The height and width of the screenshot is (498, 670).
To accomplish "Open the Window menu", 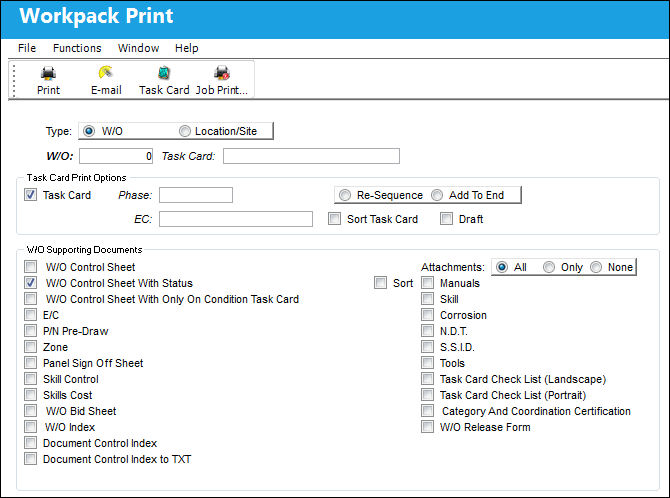I will [138, 48].
